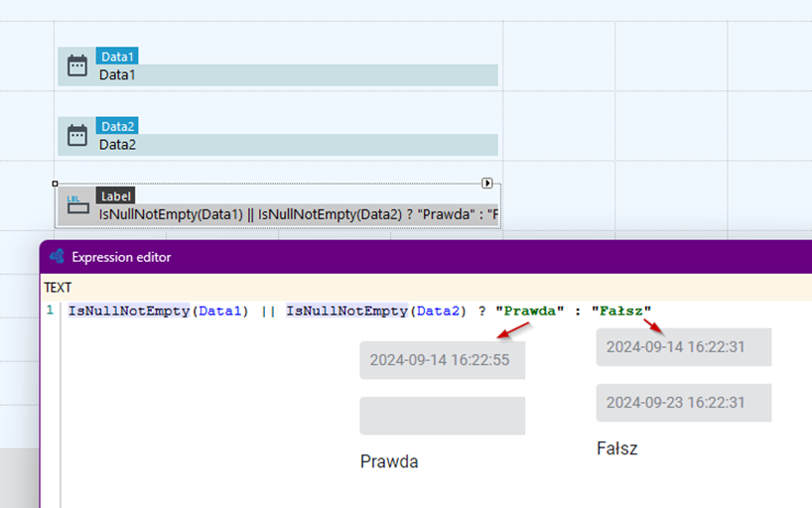Click the Label selection handle square
The height and width of the screenshot is (508, 812).
(x=55, y=184)
